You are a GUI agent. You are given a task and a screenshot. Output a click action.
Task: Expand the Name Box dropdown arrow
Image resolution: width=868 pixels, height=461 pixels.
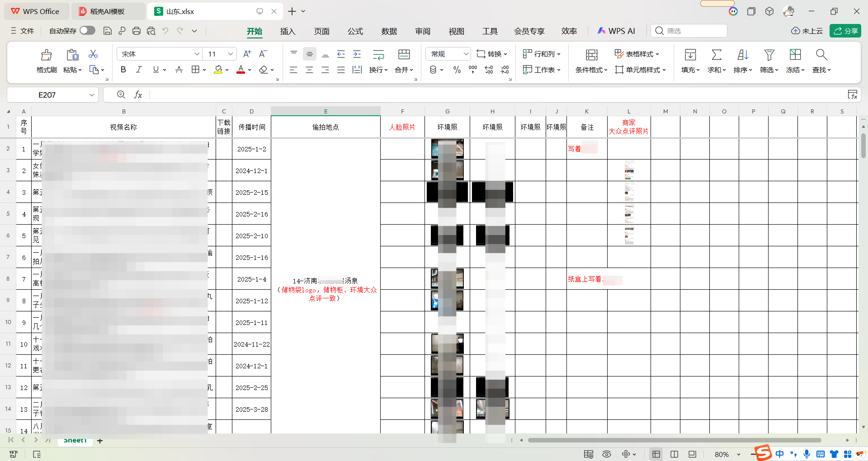(91, 95)
